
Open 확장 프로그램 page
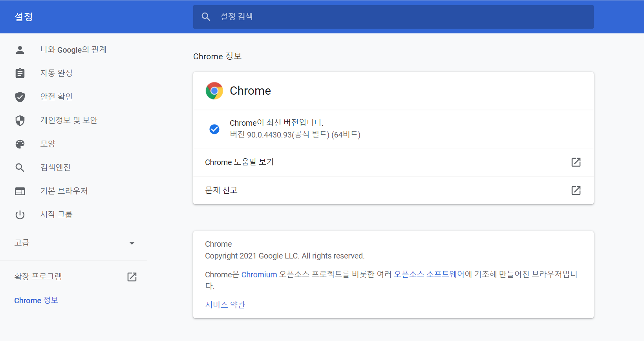point(38,277)
